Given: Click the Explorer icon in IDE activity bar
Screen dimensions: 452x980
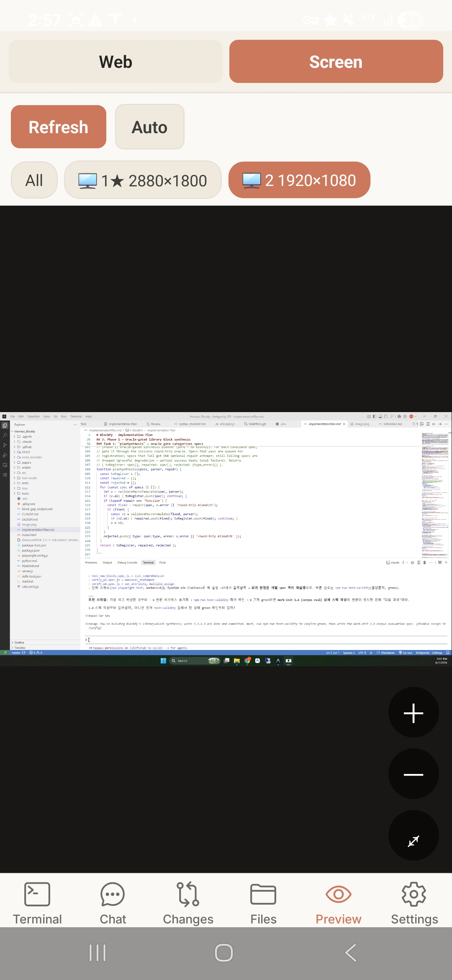Looking at the screenshot, I should [x=5, y=425].
